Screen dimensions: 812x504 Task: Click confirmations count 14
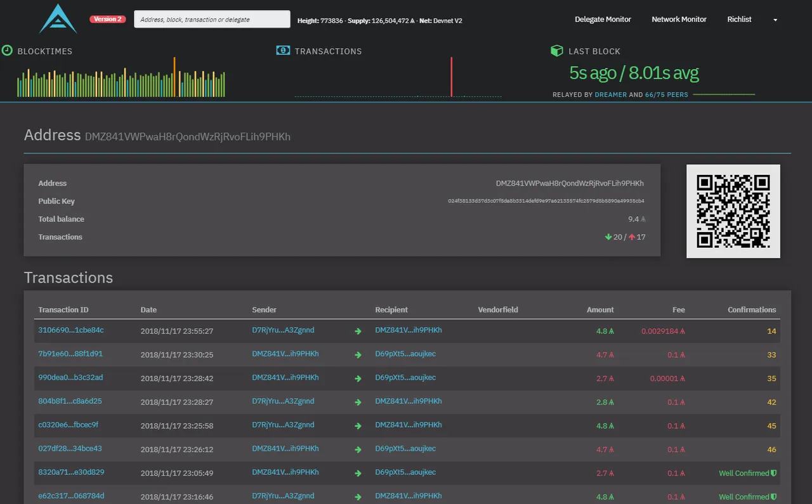tap(771, 331)
